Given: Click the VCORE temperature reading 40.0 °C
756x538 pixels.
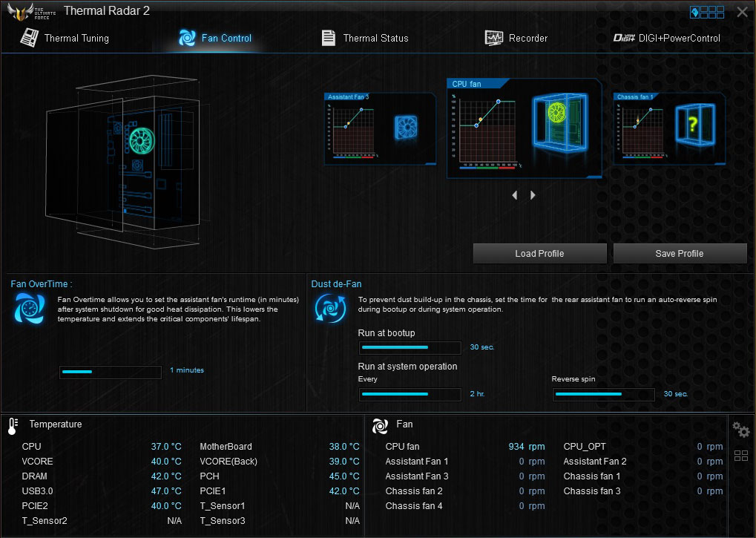Looking at the screenshot, I should pos(166,462).
